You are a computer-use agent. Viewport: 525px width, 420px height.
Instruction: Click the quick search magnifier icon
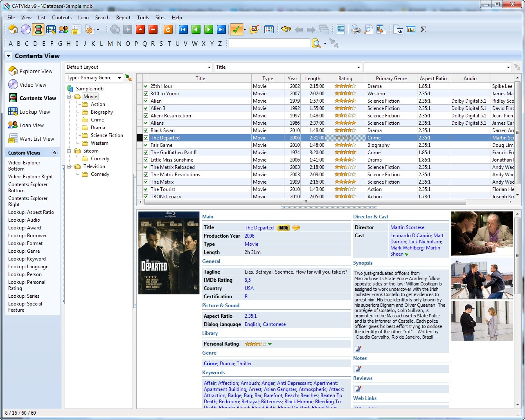(316, 43)
